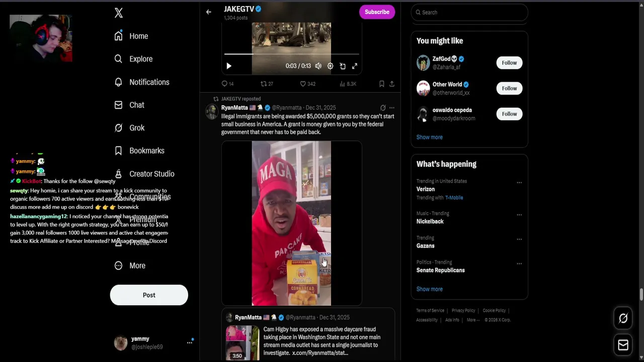Click the X logo icon

click(119, 13)
